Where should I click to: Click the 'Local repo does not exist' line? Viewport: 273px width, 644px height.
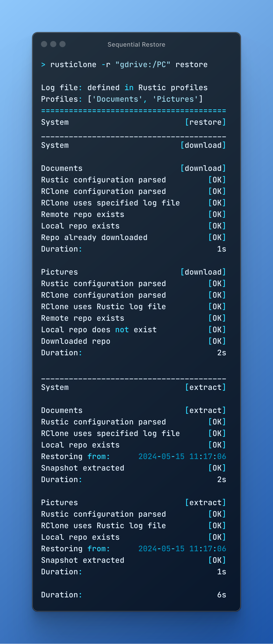(99, 330)
